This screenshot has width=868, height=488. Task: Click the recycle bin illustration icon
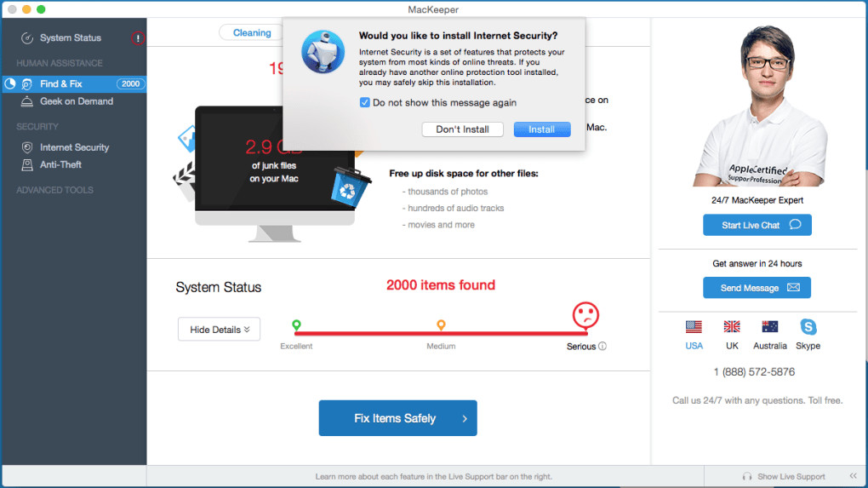[351, 187]
